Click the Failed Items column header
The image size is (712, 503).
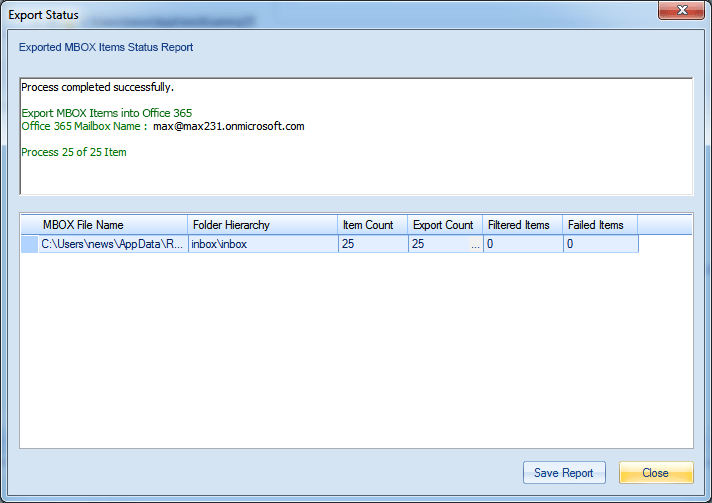click(x=600, y=225)
